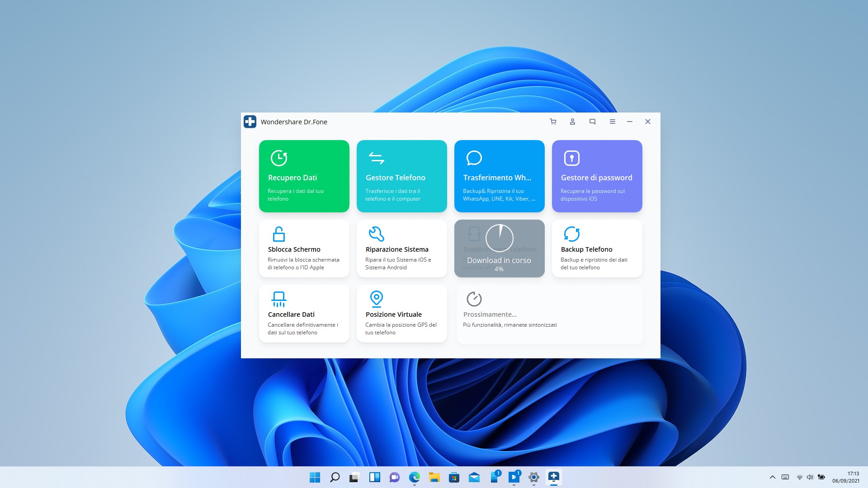This screenshot has width=868, height=488.
Task: Open Cancellare Dati tile
Action: (304, 314)
